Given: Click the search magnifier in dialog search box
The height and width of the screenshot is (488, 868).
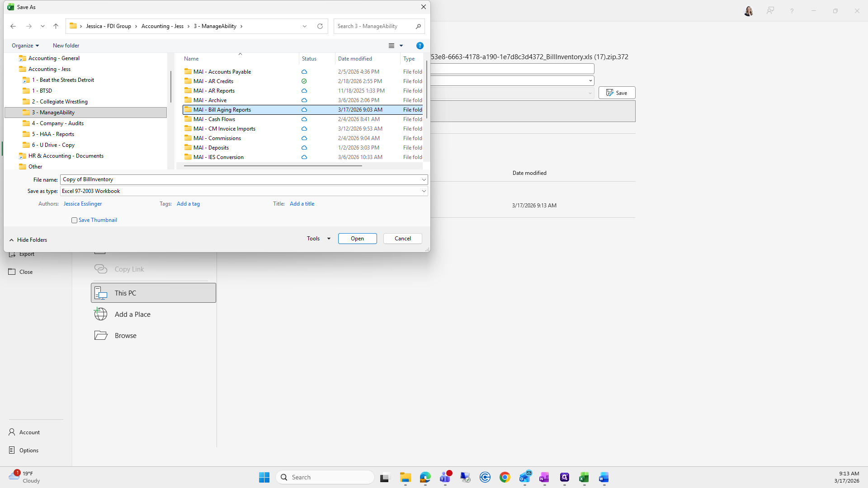Looking at the screenshot, I should [418, 26].
